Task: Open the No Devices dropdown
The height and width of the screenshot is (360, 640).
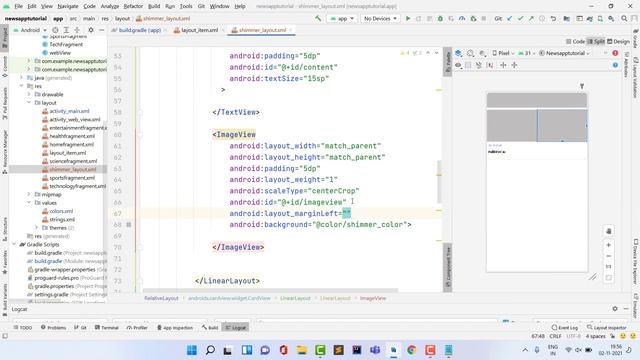Action: pyautogui.click(x=380, y=18)
